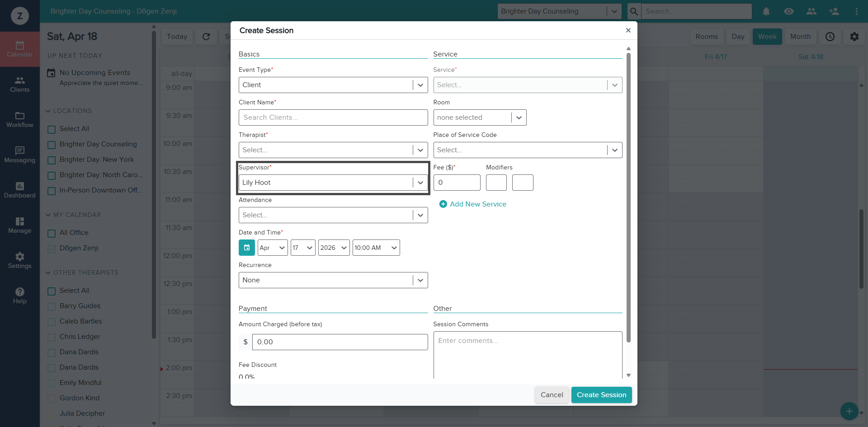Cancel the Create Session dialog
The width and height of the screenshot is (868, 427).
coord(552,395)
